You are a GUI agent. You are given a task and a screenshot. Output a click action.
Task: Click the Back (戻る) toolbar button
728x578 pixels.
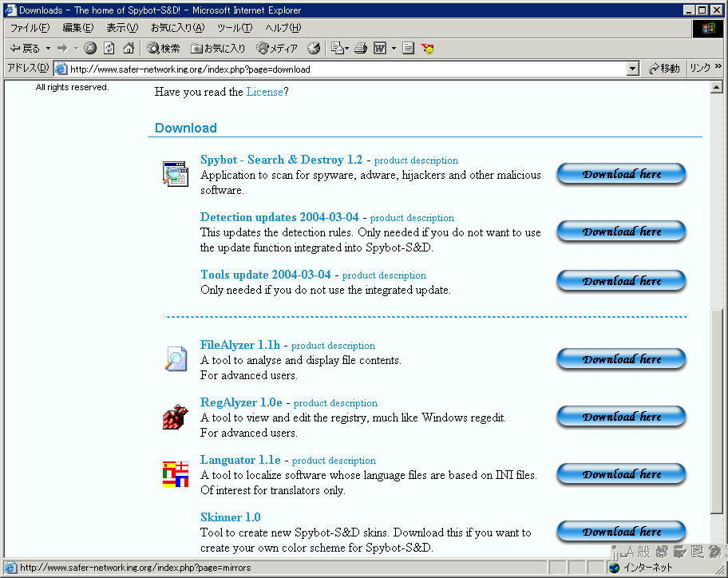(x=25, y=48)
